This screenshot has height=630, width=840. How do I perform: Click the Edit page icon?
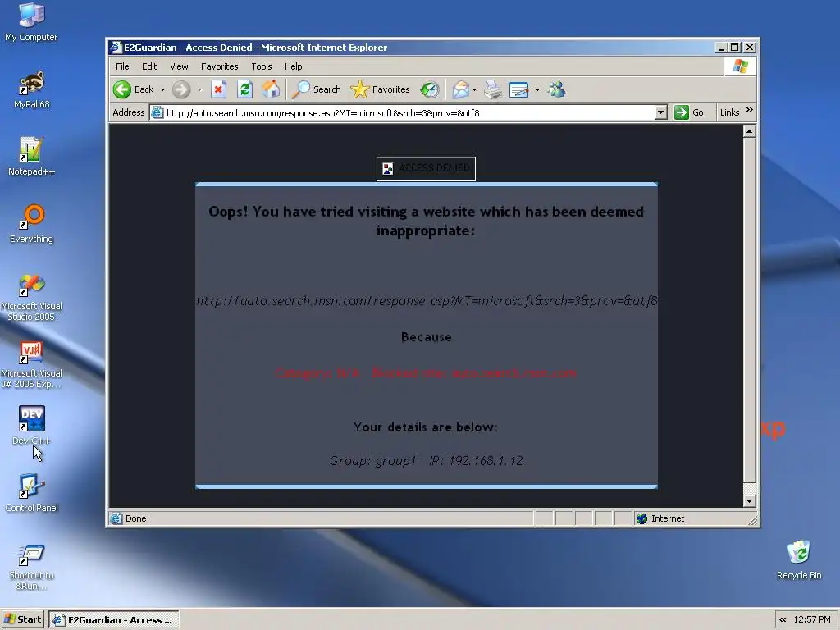(x=519, y=89)
